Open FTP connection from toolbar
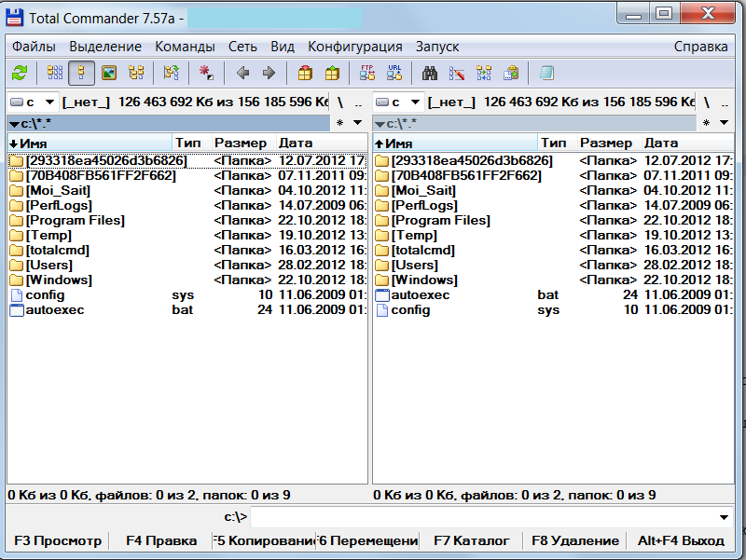746x560 pixels. coord(367,73)
